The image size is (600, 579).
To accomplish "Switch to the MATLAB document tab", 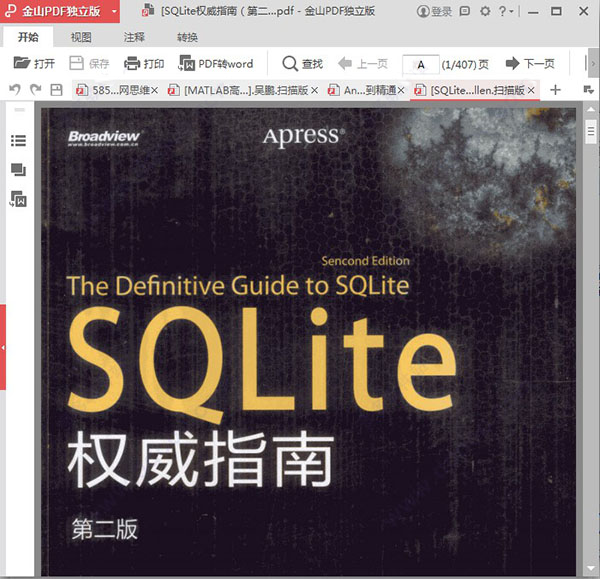I will (244, 90).
